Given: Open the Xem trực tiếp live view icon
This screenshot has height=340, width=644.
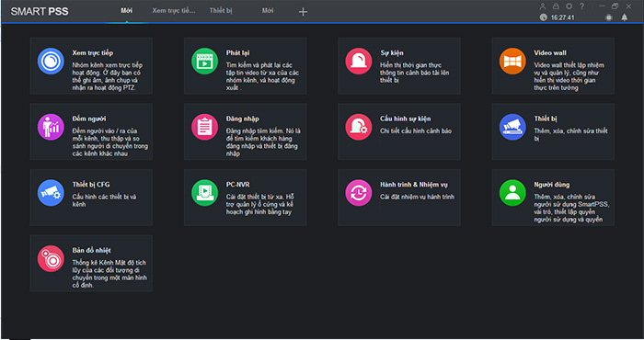Looking at the screenshot, I should (51, 62).
